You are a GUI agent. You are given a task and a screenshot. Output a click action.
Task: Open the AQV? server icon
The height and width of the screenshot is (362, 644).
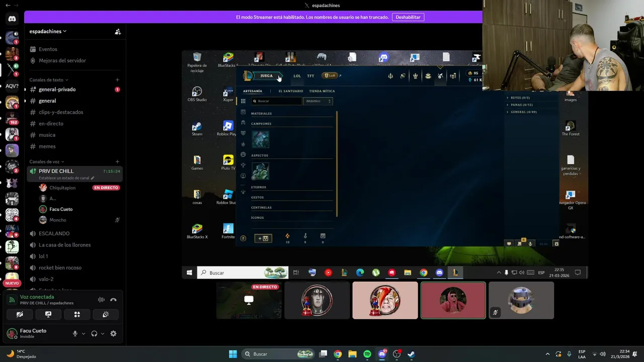(12, 86)
